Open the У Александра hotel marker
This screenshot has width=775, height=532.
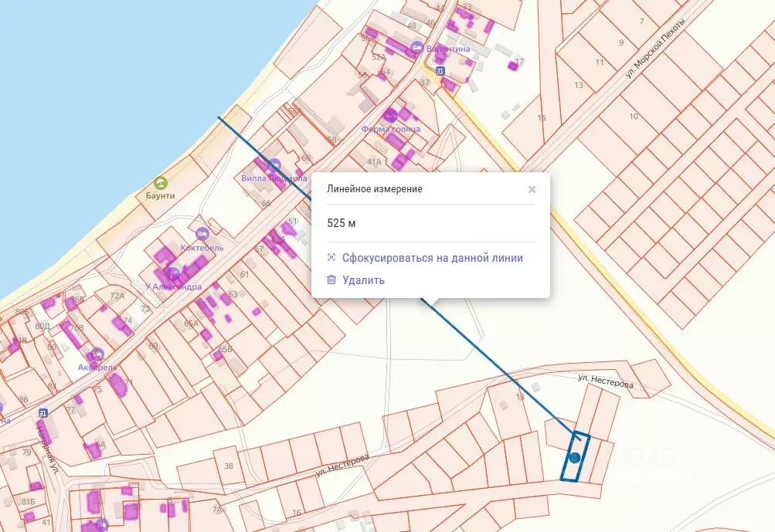[x=172, y=273]
